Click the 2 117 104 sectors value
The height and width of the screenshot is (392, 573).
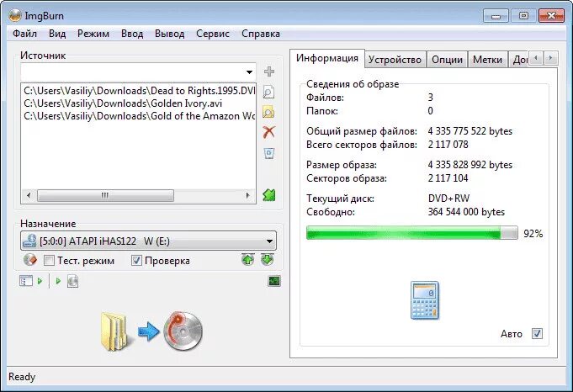coord(448,178)
